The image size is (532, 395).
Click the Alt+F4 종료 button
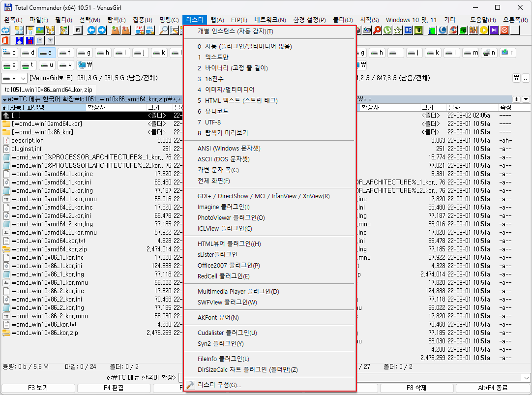point(493,388)
